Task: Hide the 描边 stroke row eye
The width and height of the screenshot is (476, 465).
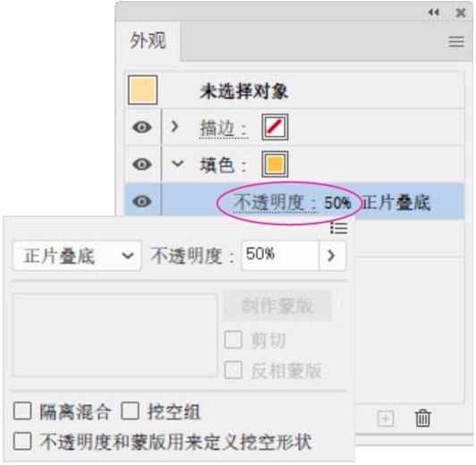Action: click(141, 127)
